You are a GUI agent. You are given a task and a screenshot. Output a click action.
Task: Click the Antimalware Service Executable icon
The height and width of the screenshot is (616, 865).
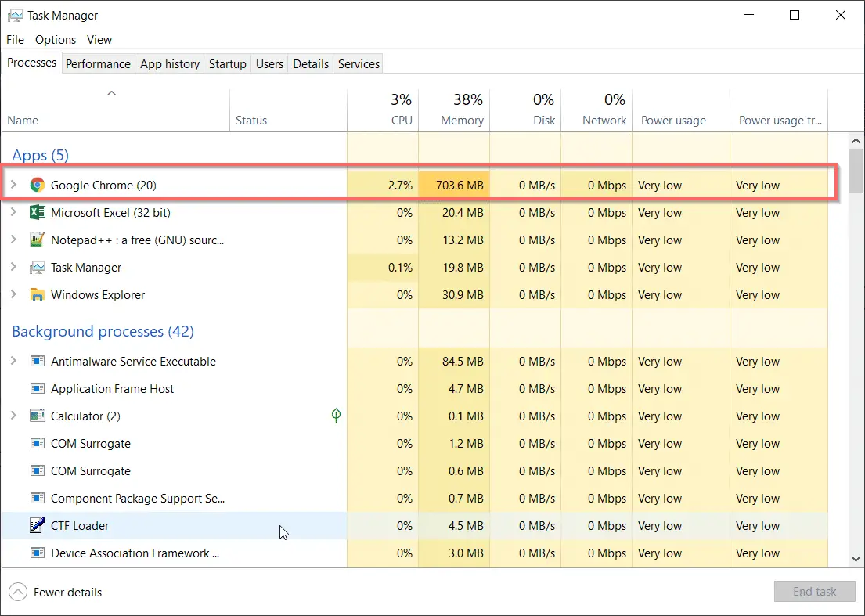pos(37,361)
